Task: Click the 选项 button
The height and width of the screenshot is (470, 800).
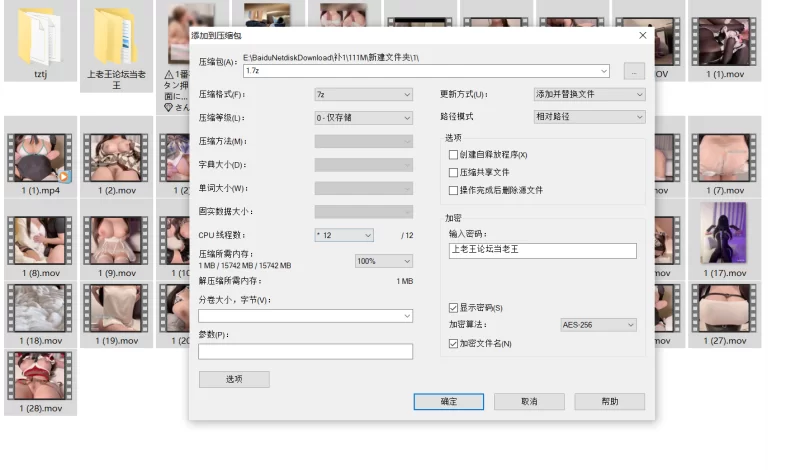Action: pos(234,379)
